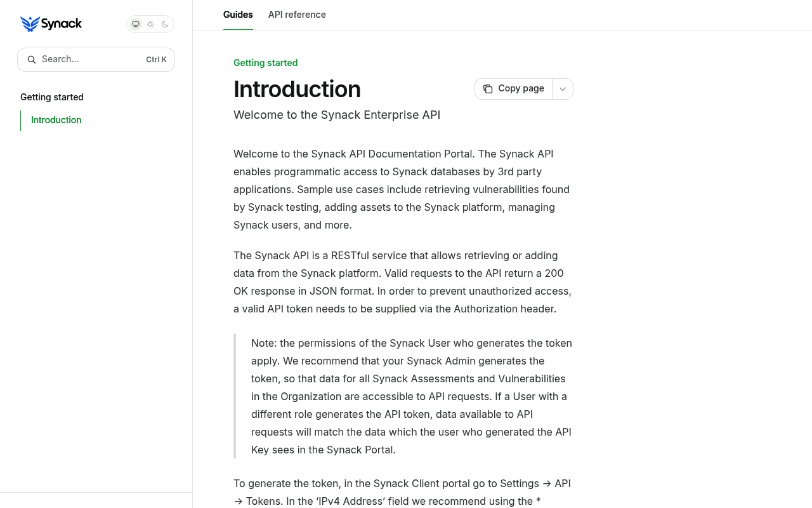Image resolution: width=812 pixels, height=508 pixels.
Task: Click the Getting started sidebar heading
Action: pos(52,97)
